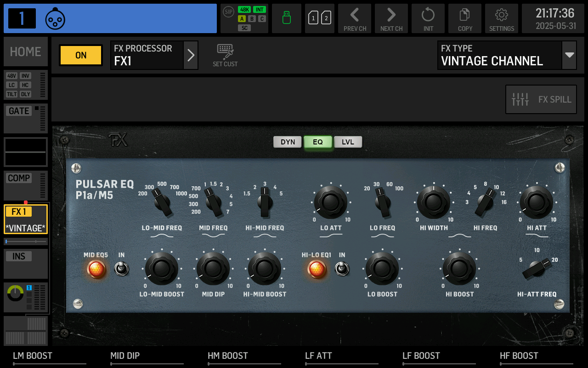Click the level slider under FX1 in the sidebar

click(x=25, y=241)
